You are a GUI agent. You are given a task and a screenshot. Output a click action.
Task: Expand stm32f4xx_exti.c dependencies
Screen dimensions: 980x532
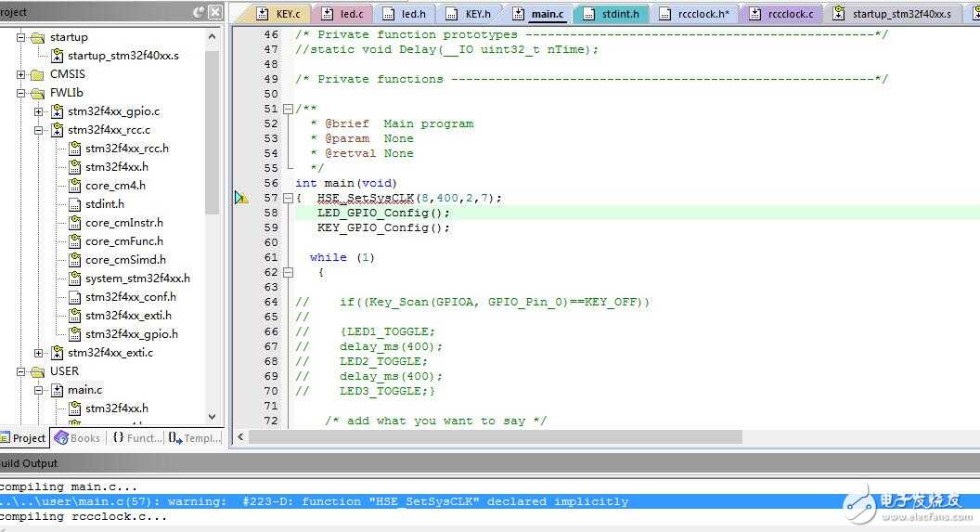pyautogui.click(x=39, y=353)
